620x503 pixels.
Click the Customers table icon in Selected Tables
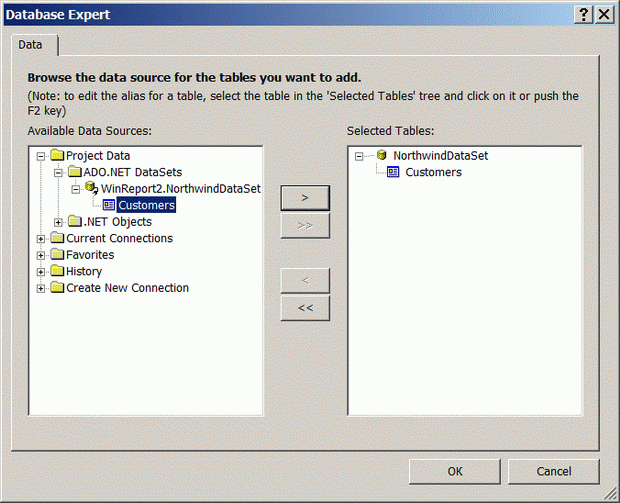(x=393, y=172)
